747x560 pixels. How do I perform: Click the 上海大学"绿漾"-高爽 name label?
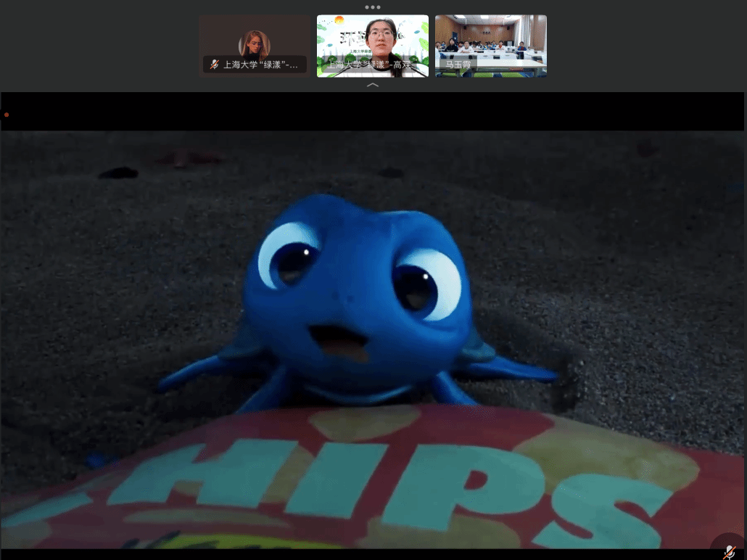point(370,65)
